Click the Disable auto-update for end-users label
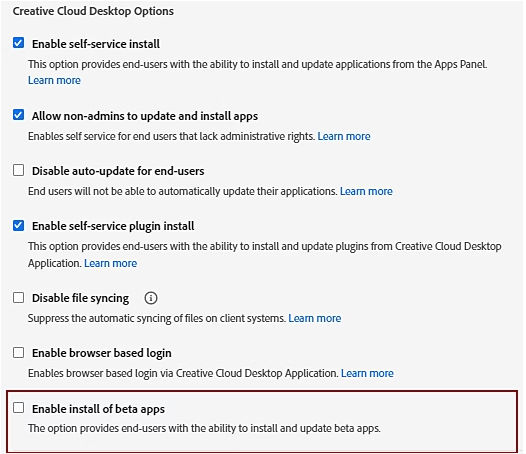The height and width of the screenshot is (454, 526). point(118,171)
